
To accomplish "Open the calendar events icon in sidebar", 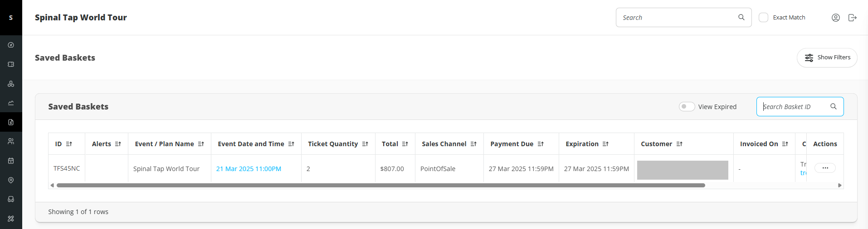I will (x=11, y=161).
